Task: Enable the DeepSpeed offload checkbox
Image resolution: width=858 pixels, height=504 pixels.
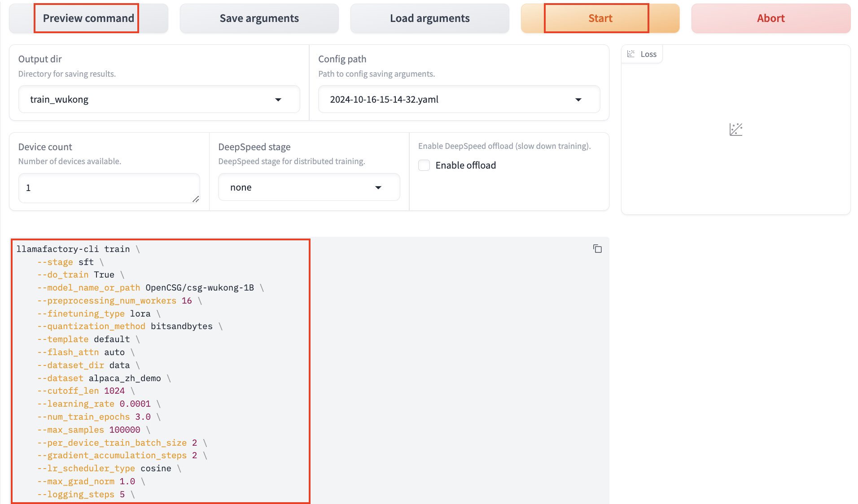Action: pos(424,165)
